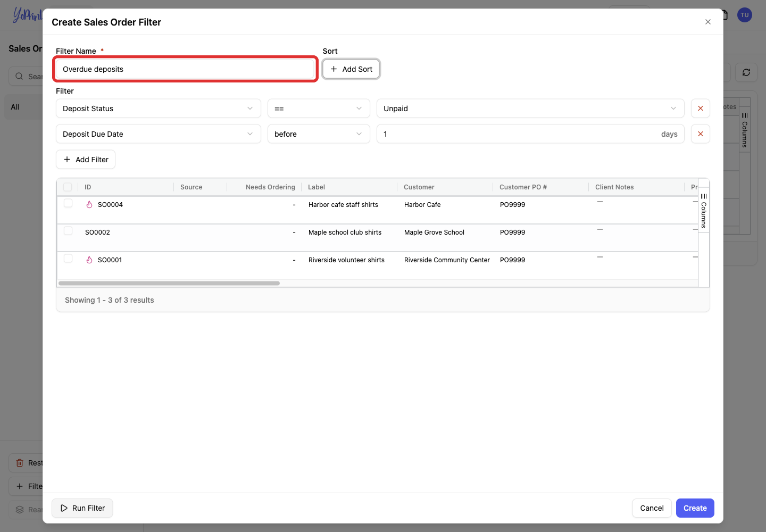Edit the days value input
This screenshot has width=766, height=532.
[530, 134]
